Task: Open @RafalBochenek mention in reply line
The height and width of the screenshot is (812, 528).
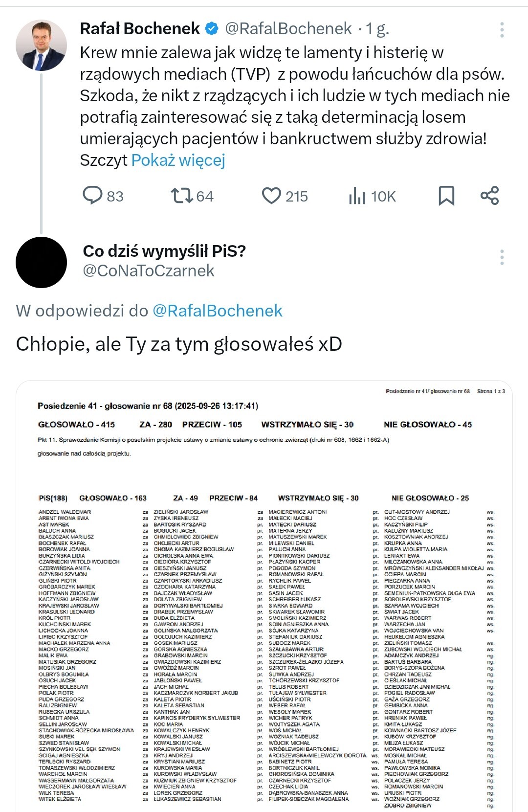Action: (218, 311)
